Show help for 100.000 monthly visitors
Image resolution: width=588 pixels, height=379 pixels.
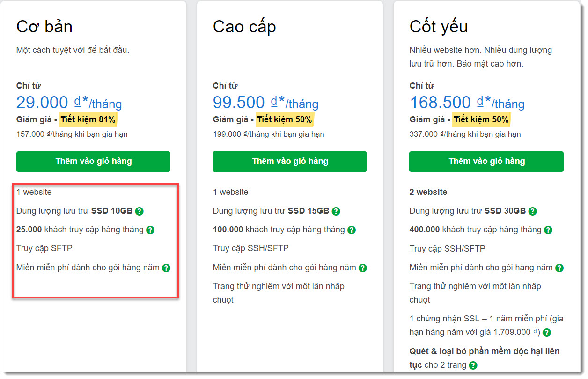coord(352,230)
